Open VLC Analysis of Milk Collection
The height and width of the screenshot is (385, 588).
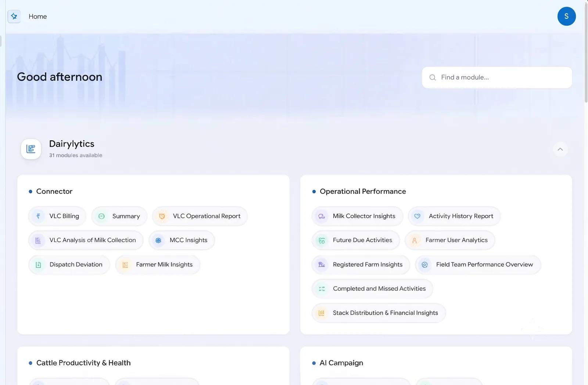point(86,240)
